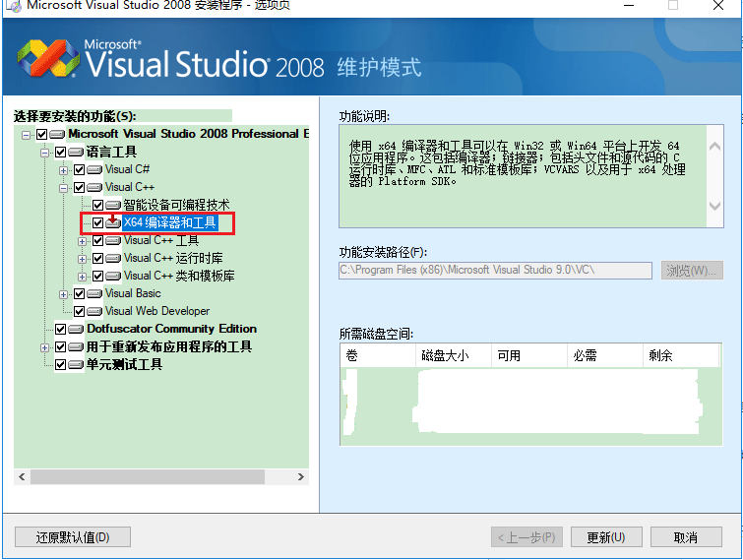Select the 智能设备可编程技术 item
This screenshot has width=743, height=560.
[x=177, y=205]
